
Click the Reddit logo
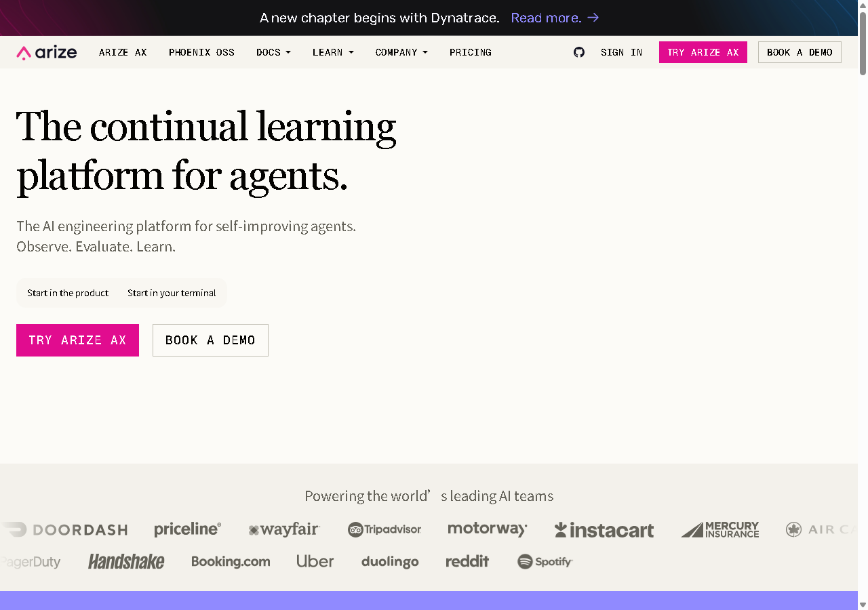pyautogui.click(x=467, y=561)
